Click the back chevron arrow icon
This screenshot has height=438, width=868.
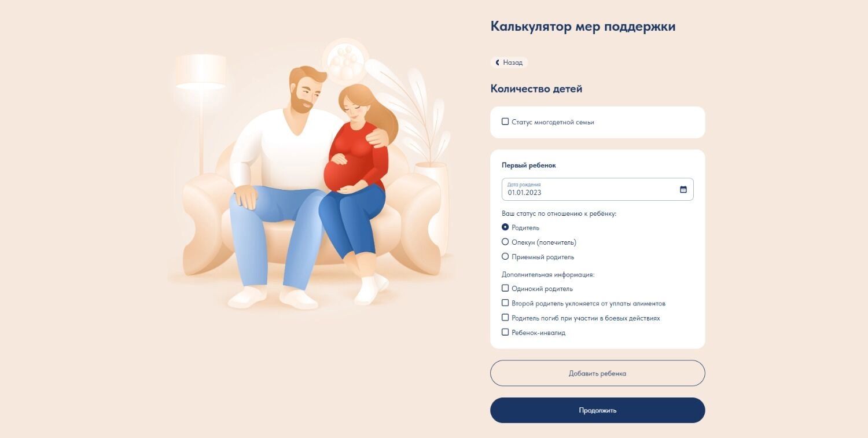click(x=497, y=62)
